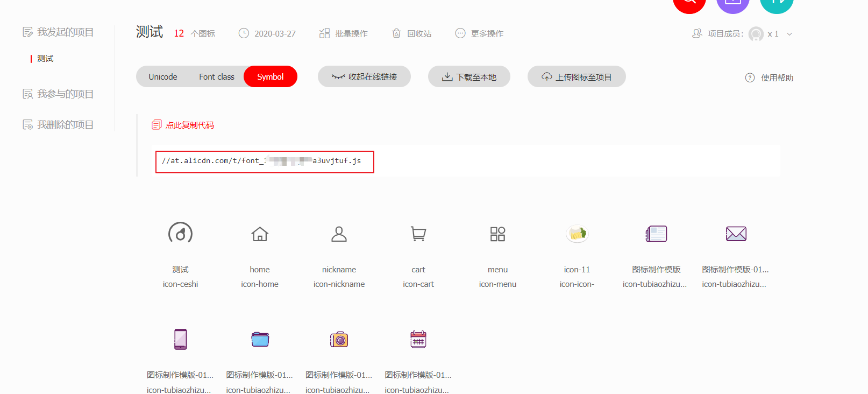
Task: Click the 测试 project title heading
Action: click(x=150, y=32)
